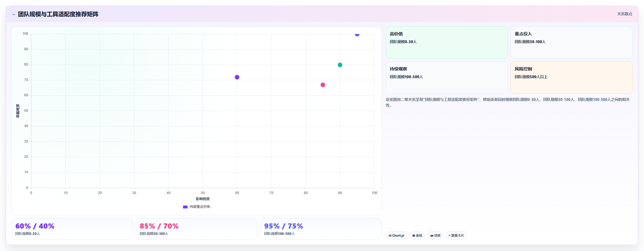The height and width of the screenshot is (251, 644).
Task: Select the teal scatter point at impact 90
Action: tap(340, 65)
